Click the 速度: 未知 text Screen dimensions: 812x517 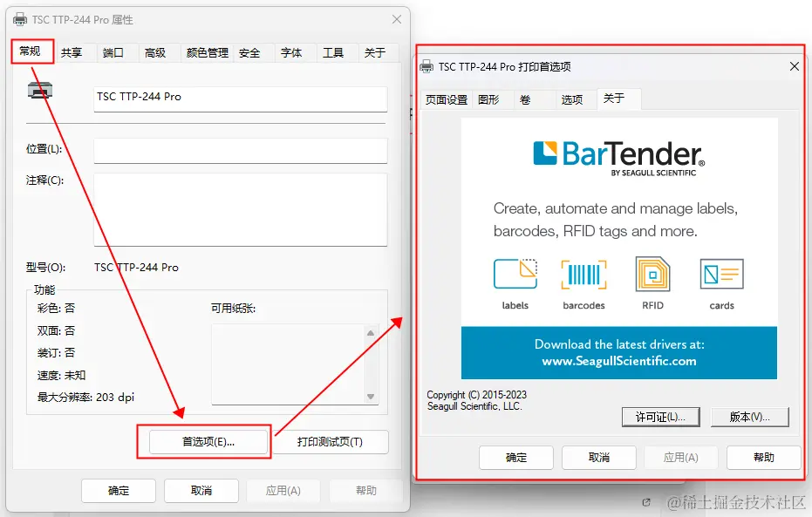pyautogui.click(x=61, y=375)
